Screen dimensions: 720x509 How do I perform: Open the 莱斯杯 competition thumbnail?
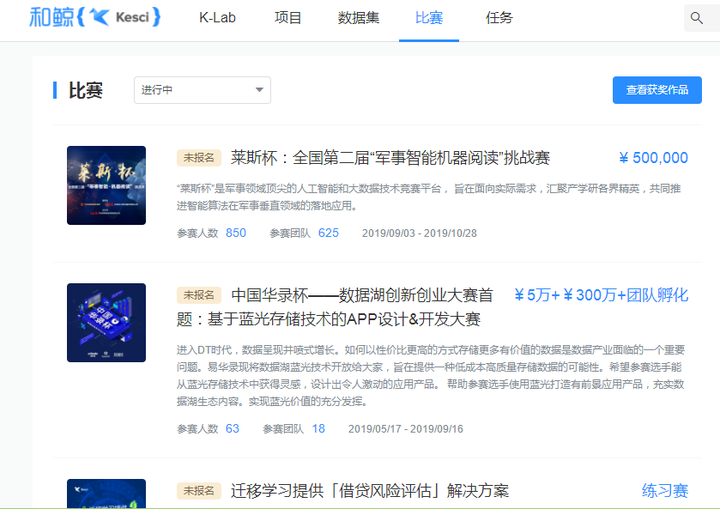[x=107, y=186]
